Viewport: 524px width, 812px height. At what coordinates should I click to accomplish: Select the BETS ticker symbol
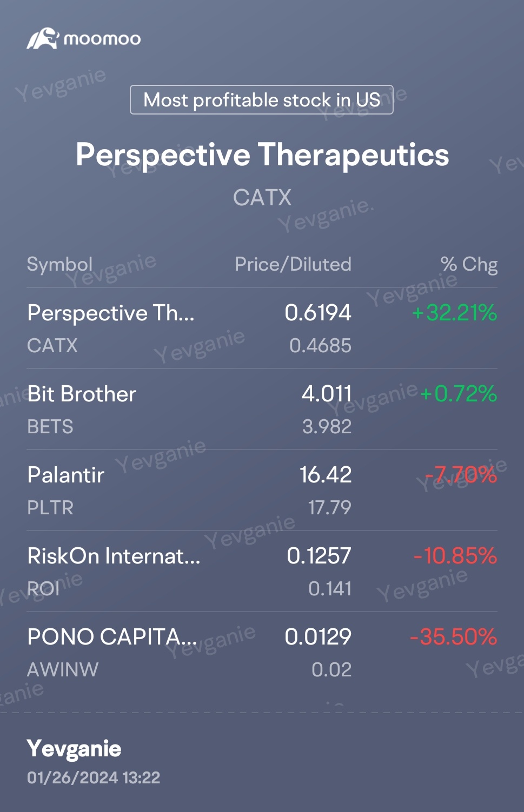[50, 427]
